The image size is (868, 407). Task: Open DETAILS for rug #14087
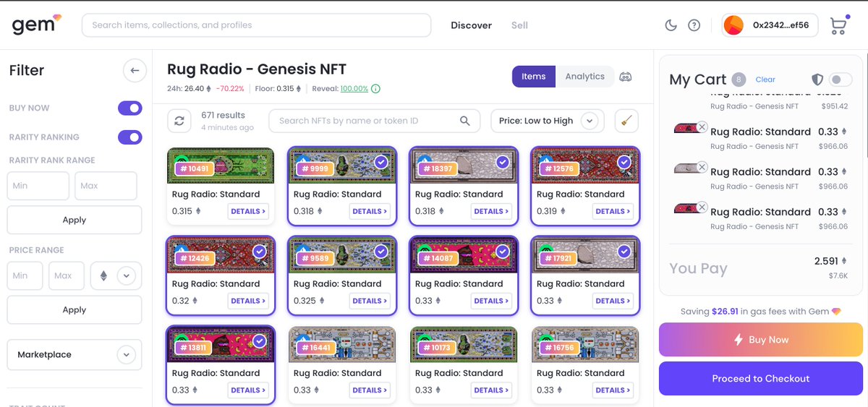click(x=491, y=301)
